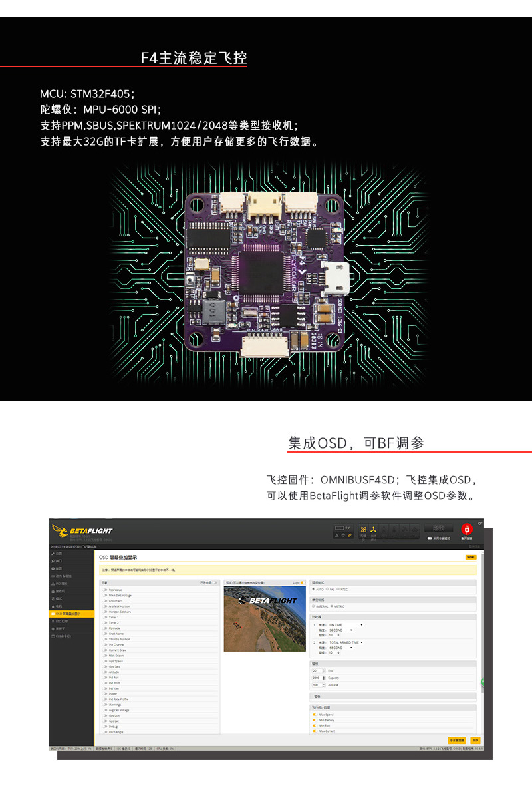
Task: Click the 保存 save button
Action: click(475, 740)
